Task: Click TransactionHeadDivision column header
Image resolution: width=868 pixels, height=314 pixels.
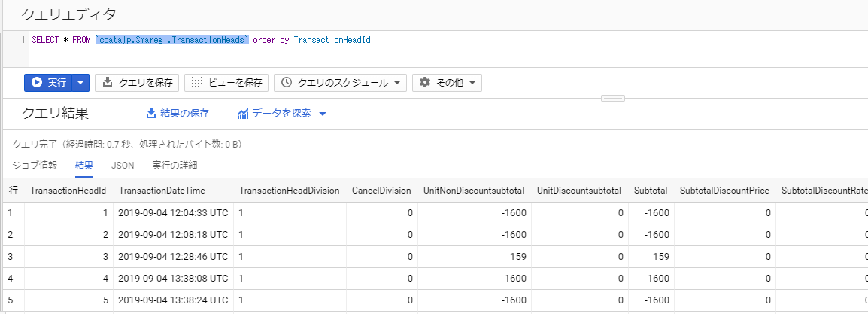Action: 289,191
